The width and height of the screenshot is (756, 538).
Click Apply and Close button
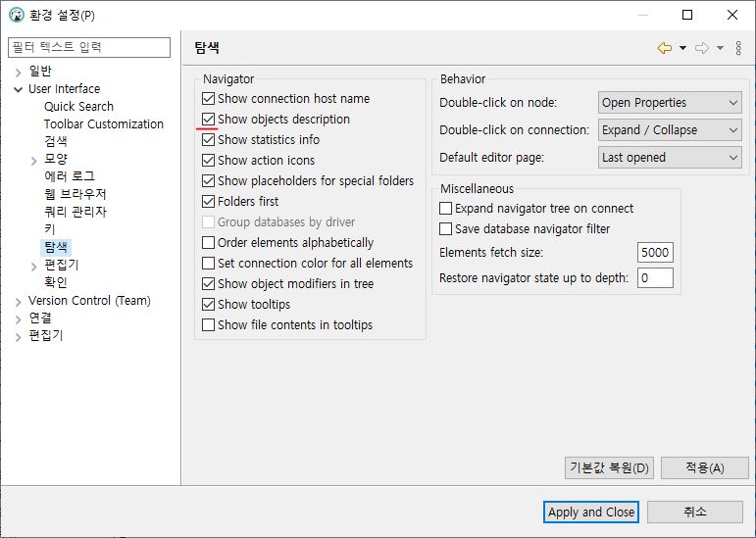pos(591,512)
